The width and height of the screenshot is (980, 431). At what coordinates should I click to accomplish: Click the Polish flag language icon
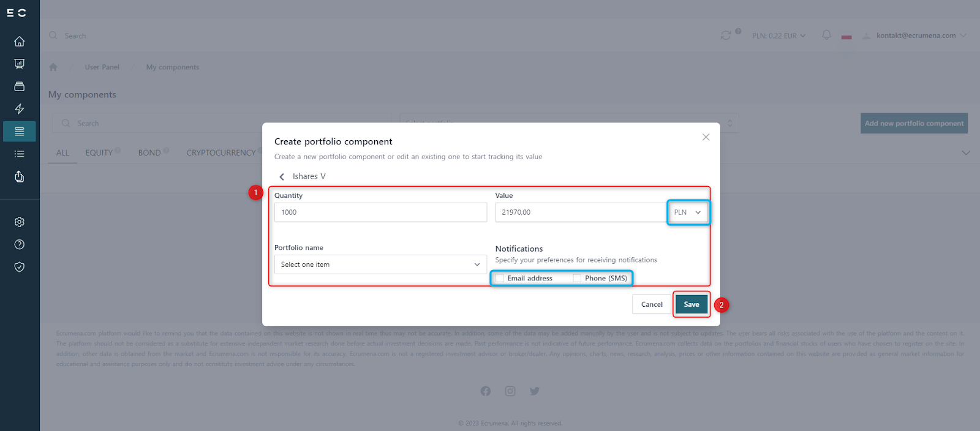[x=846, y=36]
